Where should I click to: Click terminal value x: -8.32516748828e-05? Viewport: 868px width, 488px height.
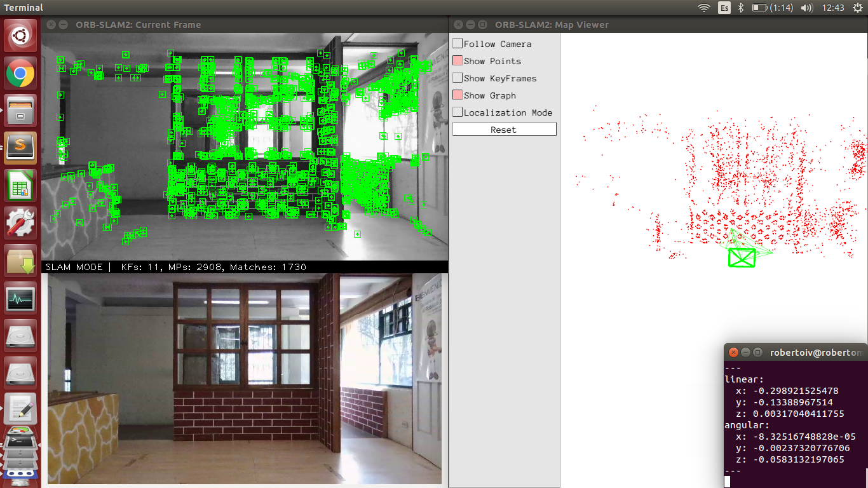(x=796, y=436)
